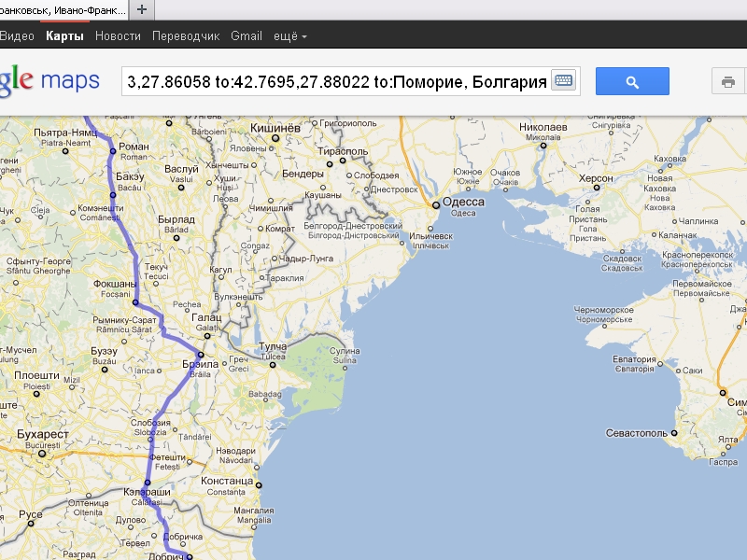Click the Одесса city marker
The width and height of the screenshot is (747, 560).
point(435,204)
